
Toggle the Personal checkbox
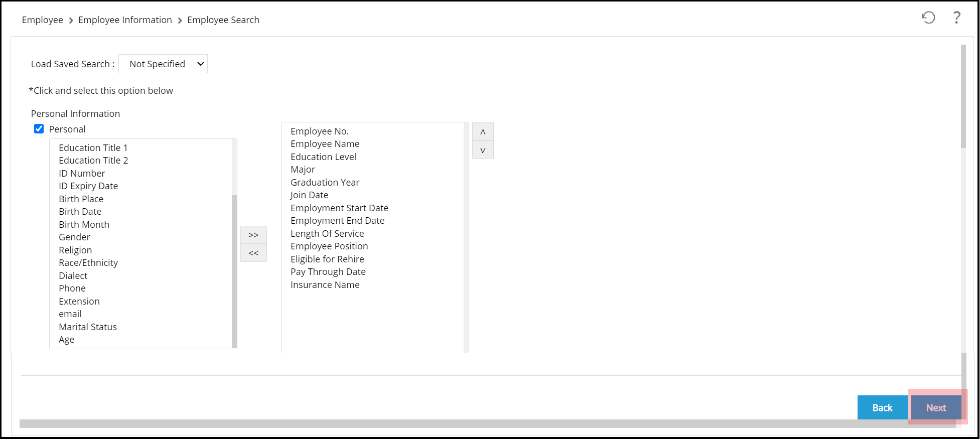pyautogui.click(x=39, y=129)
